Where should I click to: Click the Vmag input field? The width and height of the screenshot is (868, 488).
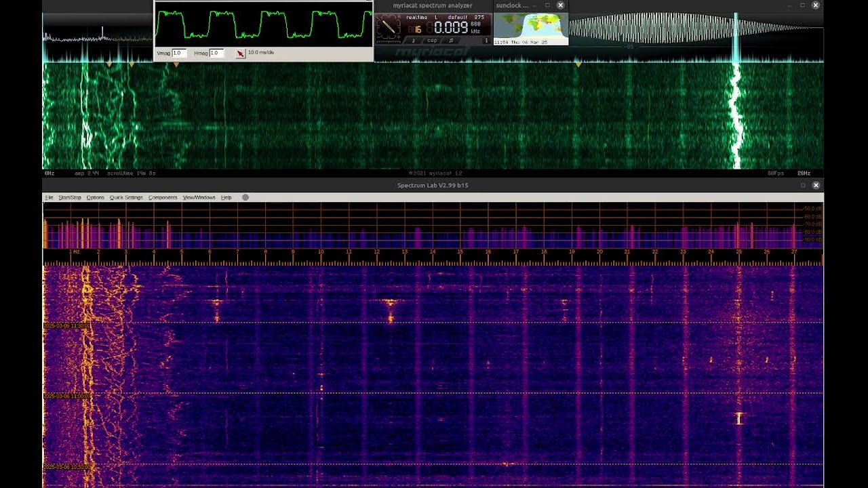[x=179, y=53]
